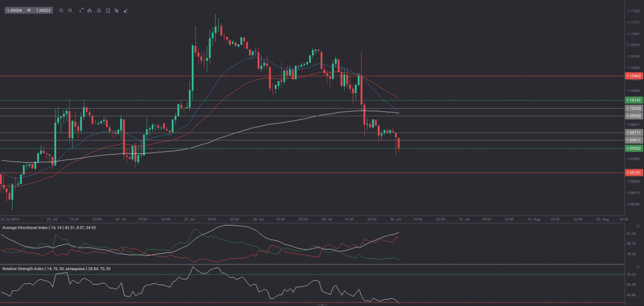Screen dimensions: 644x306
Task: Click the ask price 1.09523
Action: click(43, 10)
